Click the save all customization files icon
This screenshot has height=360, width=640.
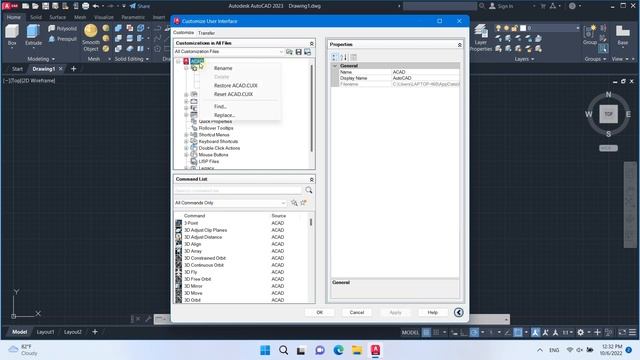click(307, 52)
